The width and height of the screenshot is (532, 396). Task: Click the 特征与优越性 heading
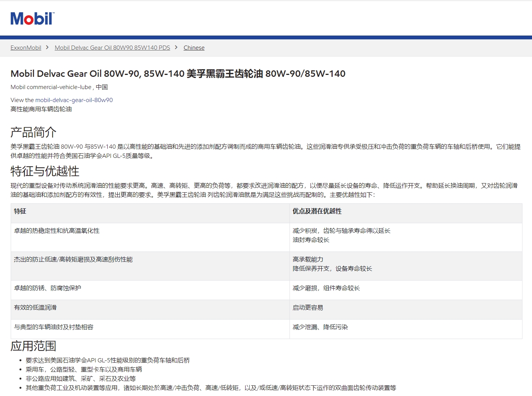[x=45, y=171]
